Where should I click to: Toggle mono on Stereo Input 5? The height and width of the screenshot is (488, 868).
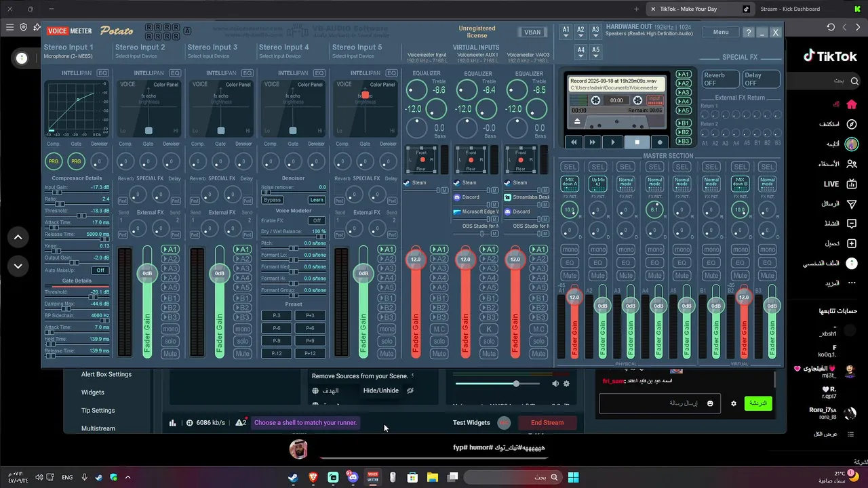point(387,329)
